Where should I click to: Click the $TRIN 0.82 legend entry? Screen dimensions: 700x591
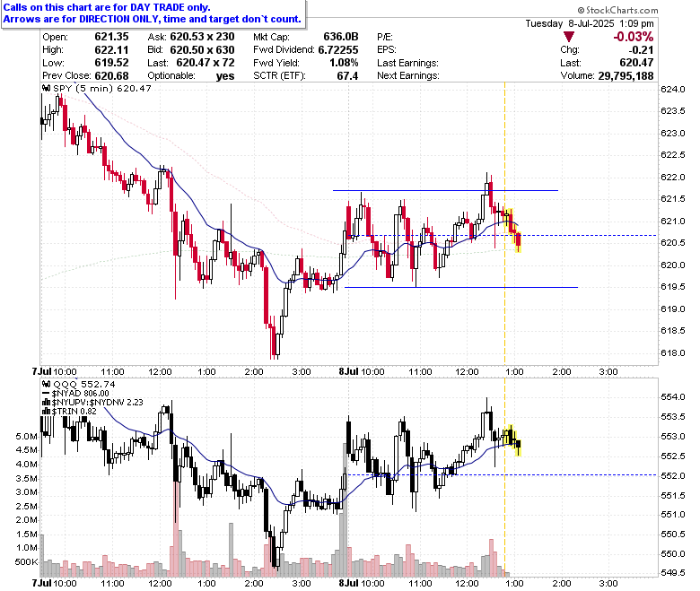(74, 412)
